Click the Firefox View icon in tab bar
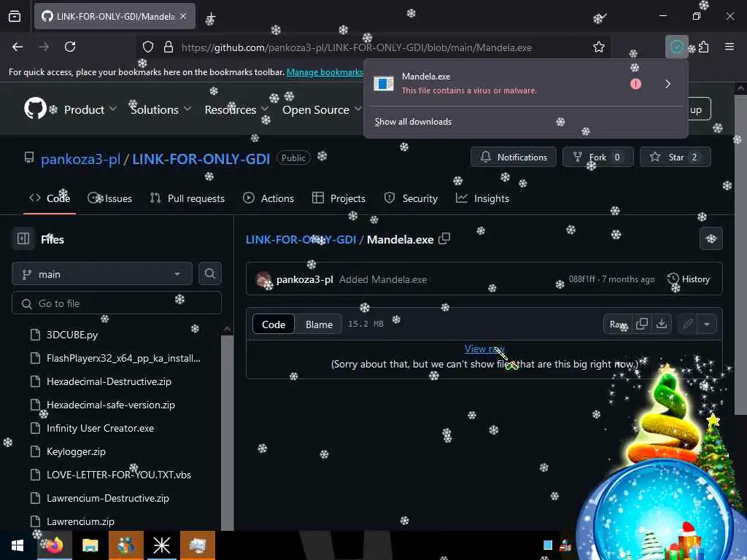Viewport: 747px width, 560px height. point(15,16)
